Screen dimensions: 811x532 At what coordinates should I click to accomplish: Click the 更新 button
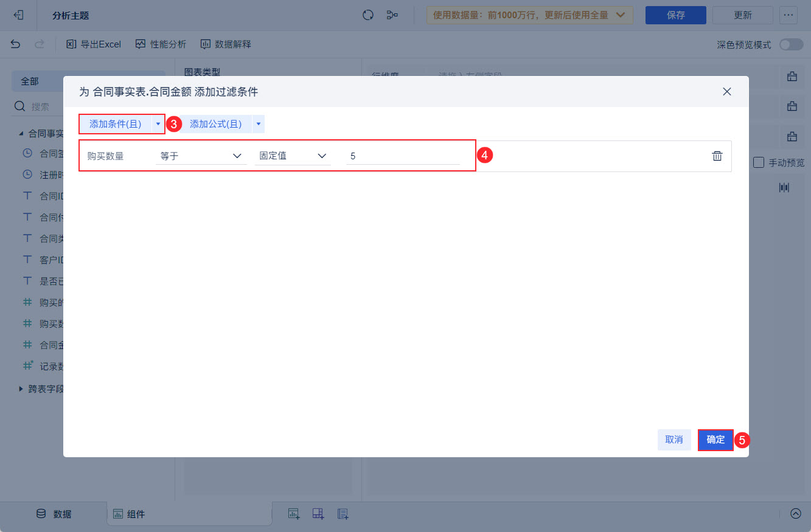(x=743, y=15)
